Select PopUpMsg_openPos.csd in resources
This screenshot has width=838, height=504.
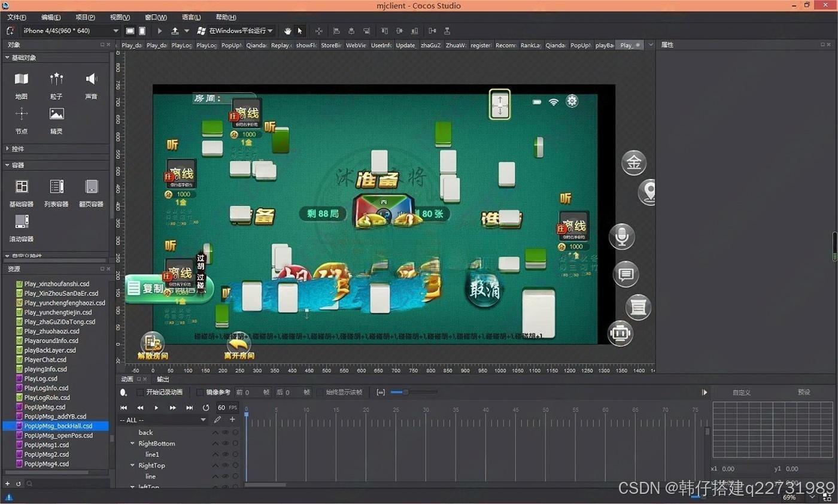point(59,435)
